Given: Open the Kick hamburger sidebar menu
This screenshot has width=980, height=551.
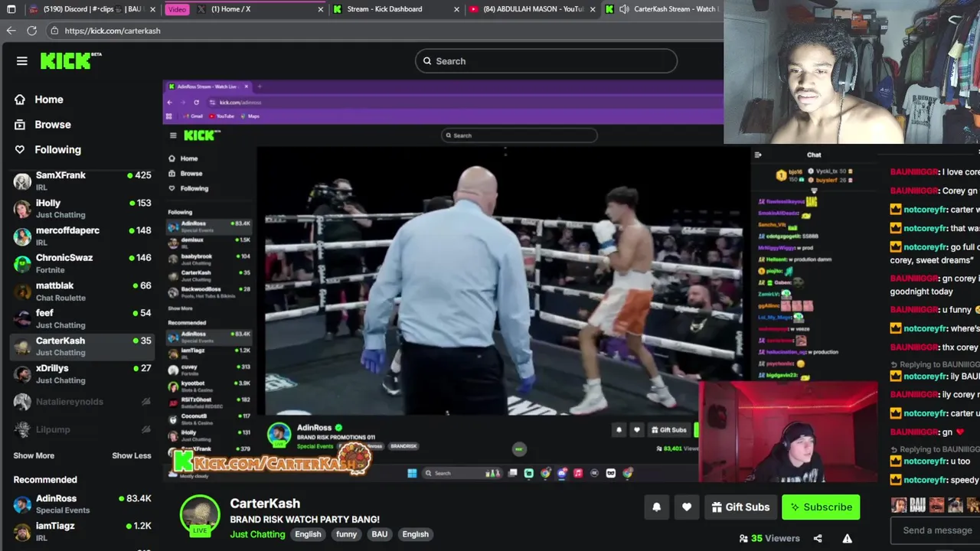Looking at the screenshot, I should pyautogui.click(x=21, y=61).
